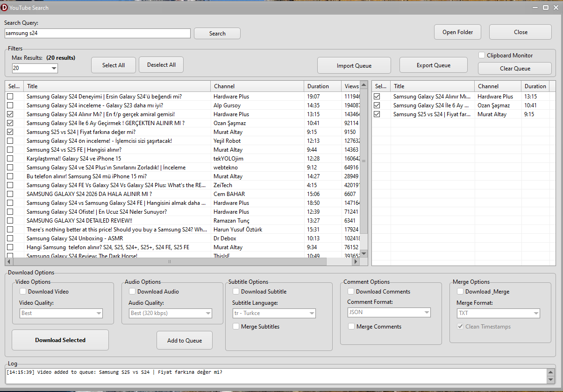This screenshot has width=563, height=392.
Task: Click the log entry text about S25 vs S24
Action: tap(114, 372)
